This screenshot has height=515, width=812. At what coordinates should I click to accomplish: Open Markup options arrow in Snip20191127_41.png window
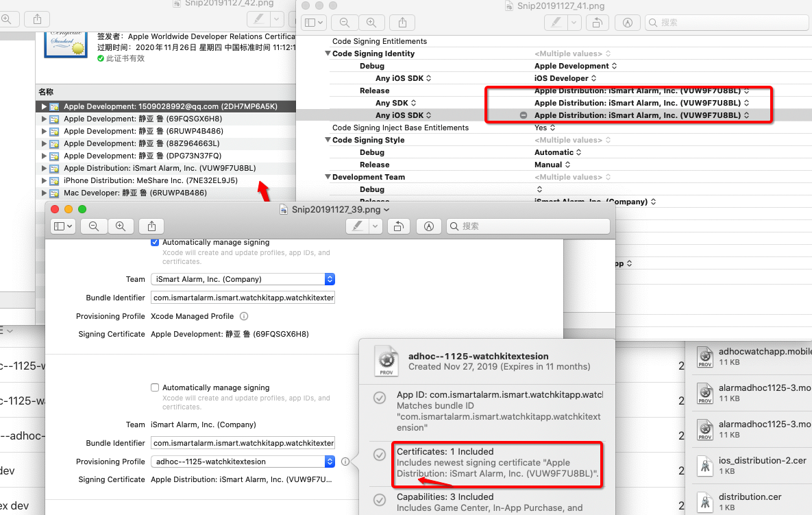pyautogui.click(x=574, y=23)
